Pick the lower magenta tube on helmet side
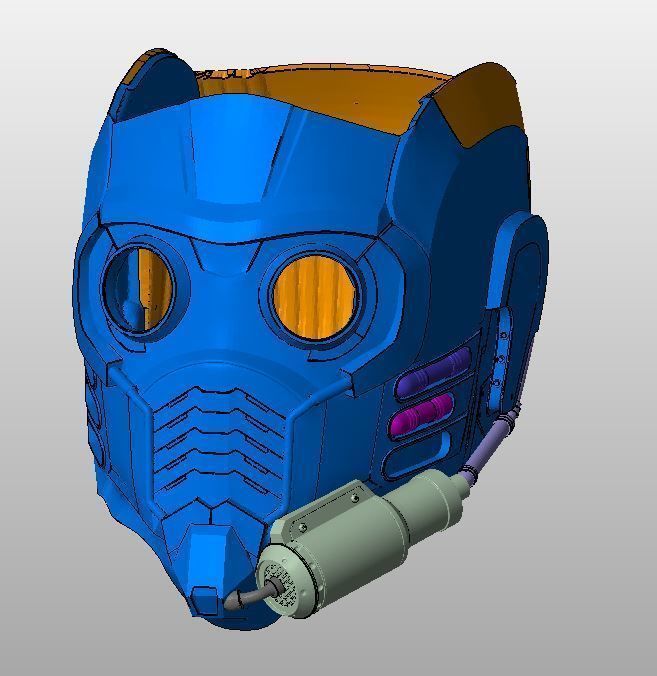The width and height of the screenshot is (657, 676). (421, 416)
